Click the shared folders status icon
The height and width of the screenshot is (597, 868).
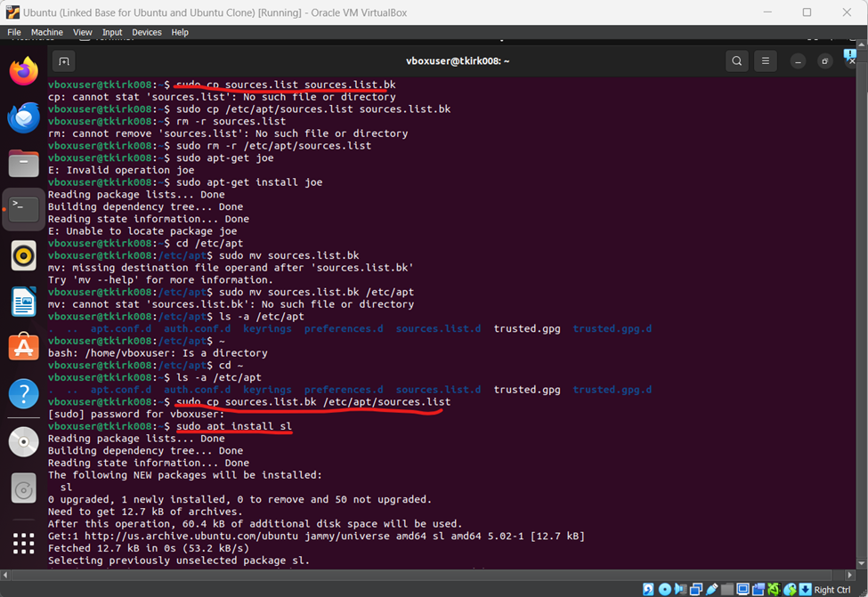(727, 589)
